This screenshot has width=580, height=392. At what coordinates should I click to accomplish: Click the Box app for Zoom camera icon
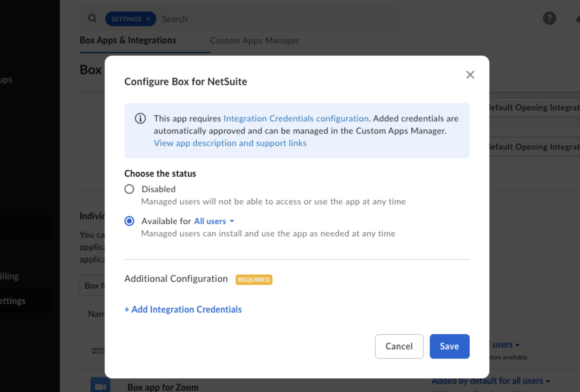pos(100,386)
